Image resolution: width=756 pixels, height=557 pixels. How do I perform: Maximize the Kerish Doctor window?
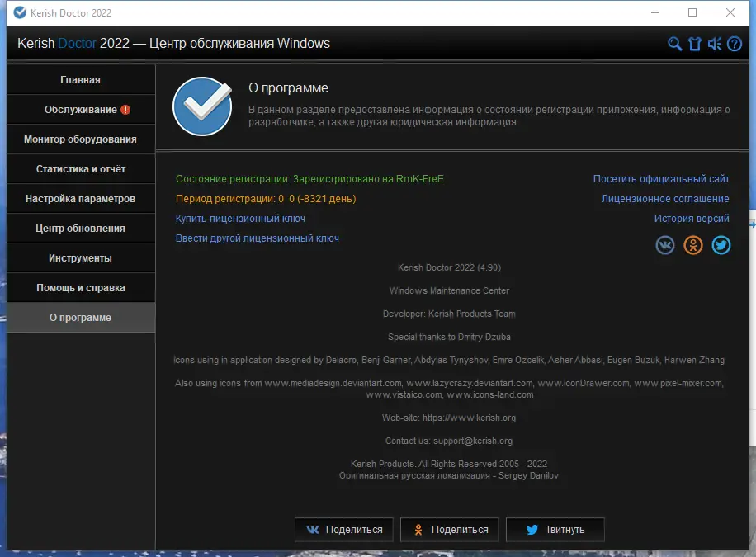[x=692, y=12]
